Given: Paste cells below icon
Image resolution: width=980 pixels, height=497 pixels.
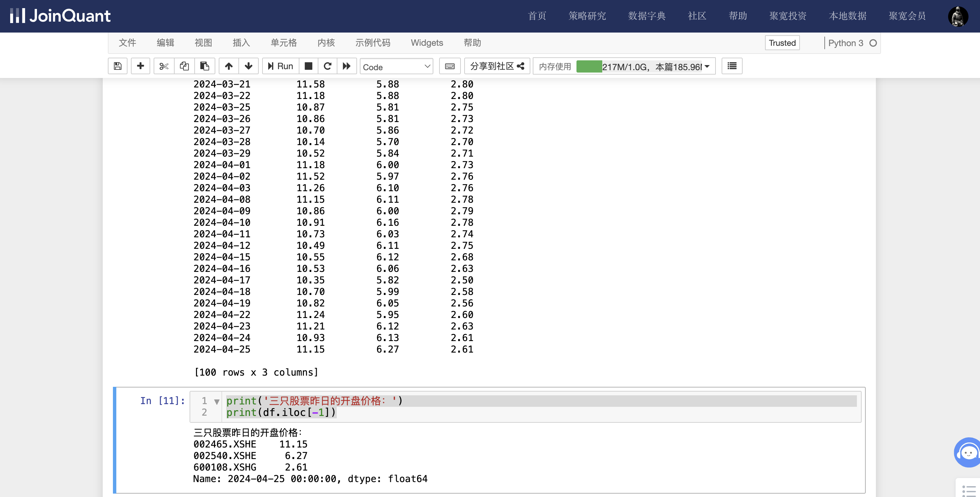Looking at the screenshot, I should point(205,66).
